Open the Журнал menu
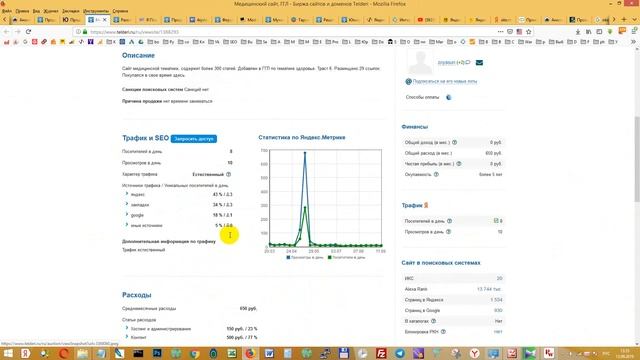640x360 pixels. [x=51, y=11]
